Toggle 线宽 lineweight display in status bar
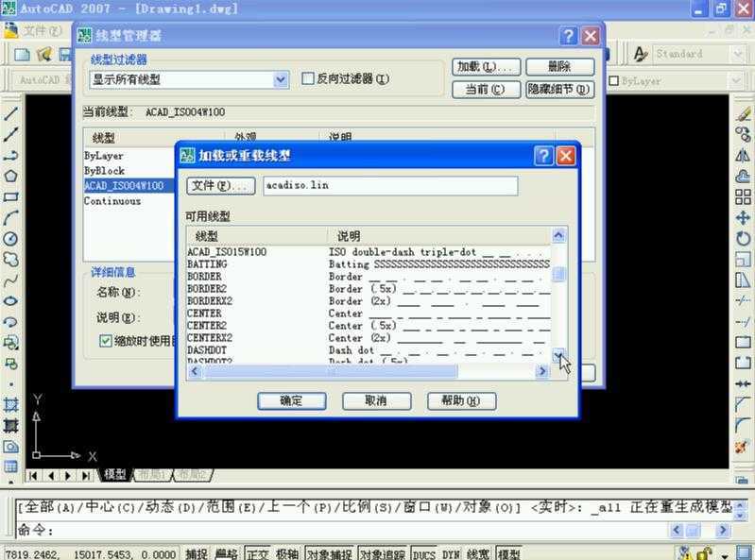Screen dimensions: 755x560 [x=477, y=554]
